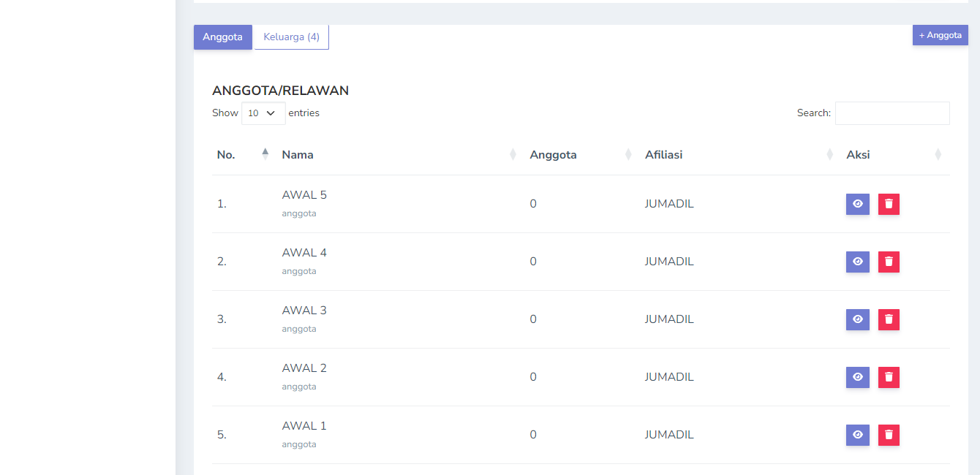
Task: Delete the AWAL 3 row entry
Action: tap(889, 319)
